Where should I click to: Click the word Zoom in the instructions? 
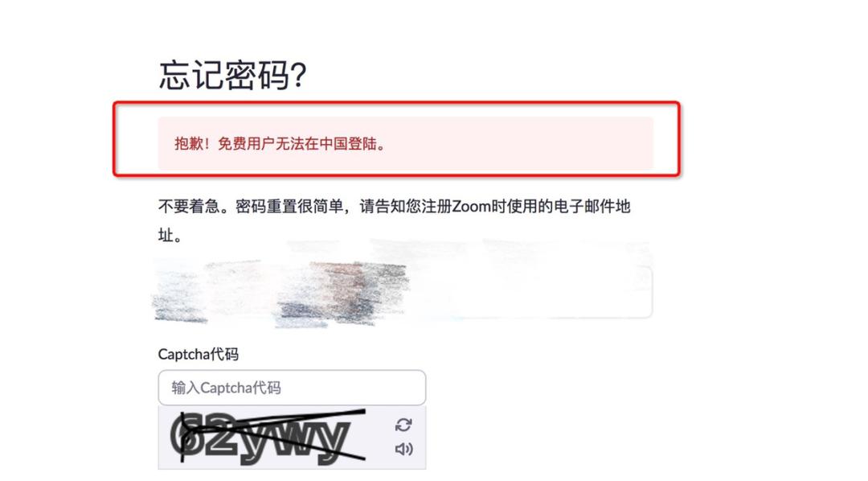click(471, 207)
